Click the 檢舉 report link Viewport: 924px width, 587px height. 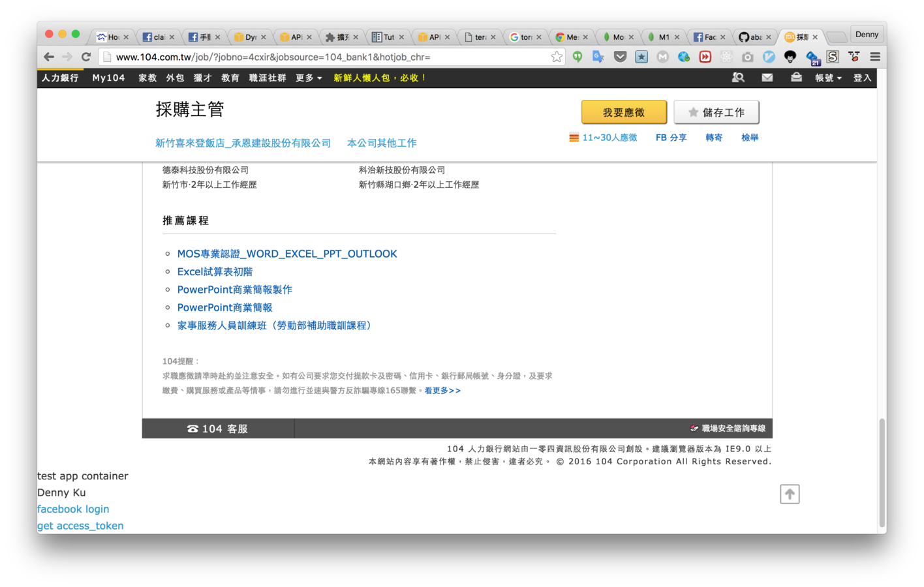pos(750,138)
